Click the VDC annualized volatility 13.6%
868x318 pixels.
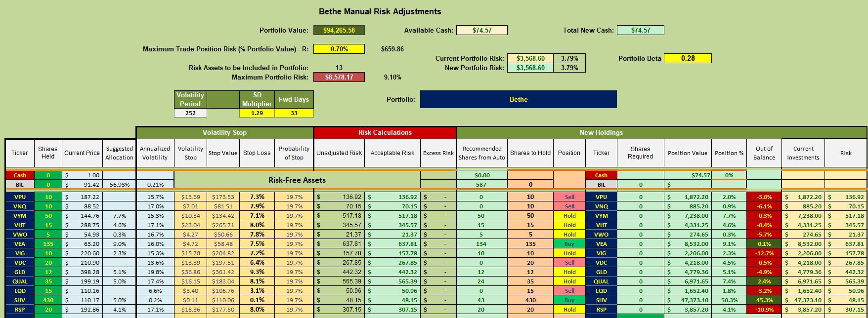point(155,262)
